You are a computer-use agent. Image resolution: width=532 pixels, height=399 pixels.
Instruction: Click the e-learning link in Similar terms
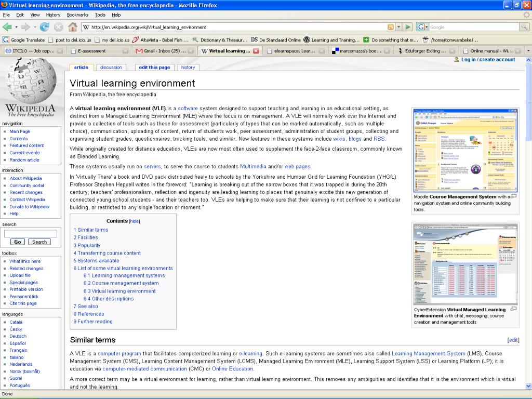coord(250,353)
